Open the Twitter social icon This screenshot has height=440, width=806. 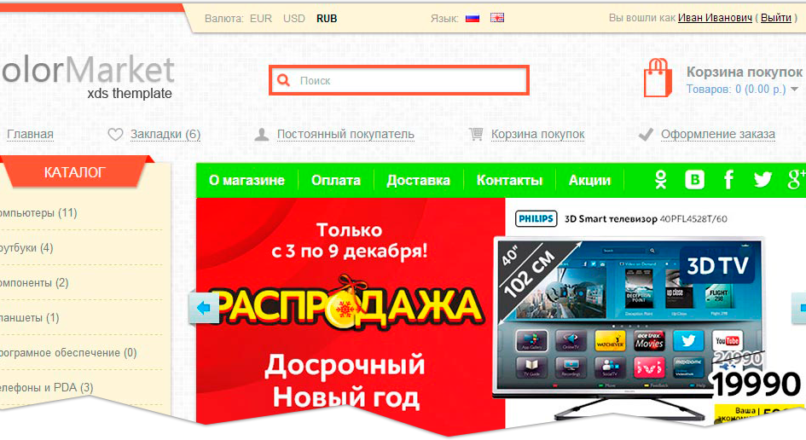762,179
